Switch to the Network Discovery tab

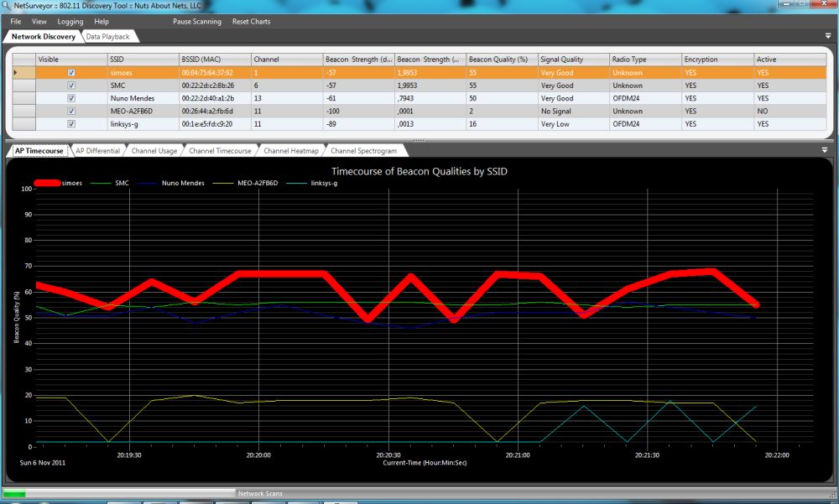tap(44, 36)
